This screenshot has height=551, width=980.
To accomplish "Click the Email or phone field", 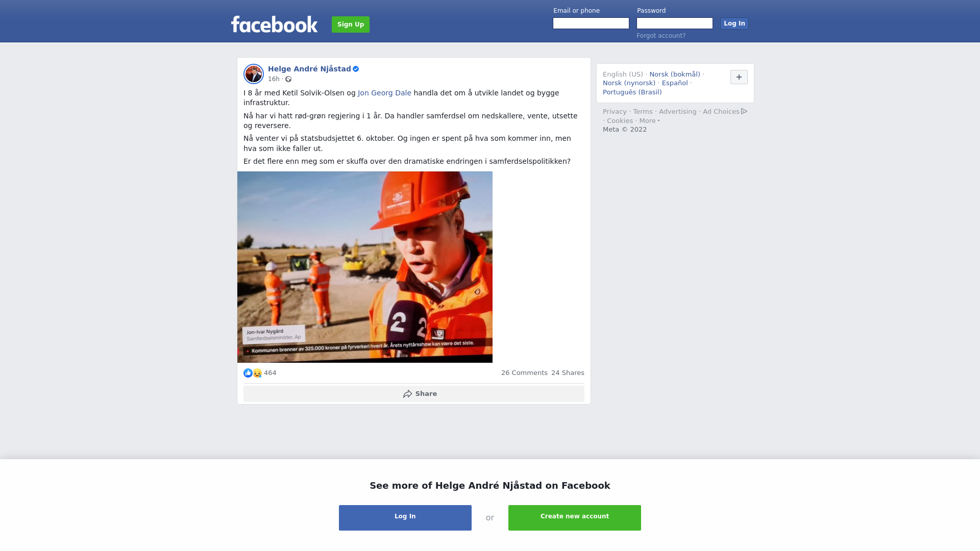I will point(591,23).
